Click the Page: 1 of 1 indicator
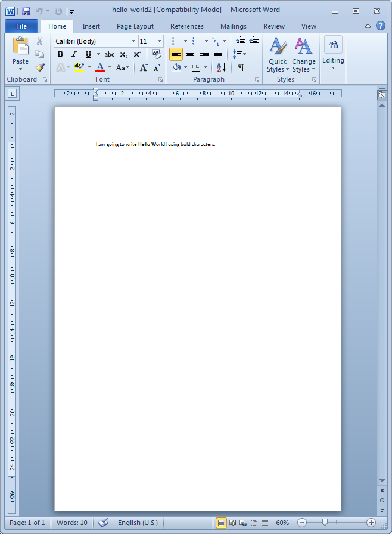The height and width of the screenshot is (534, 392). tap(27, 523)
